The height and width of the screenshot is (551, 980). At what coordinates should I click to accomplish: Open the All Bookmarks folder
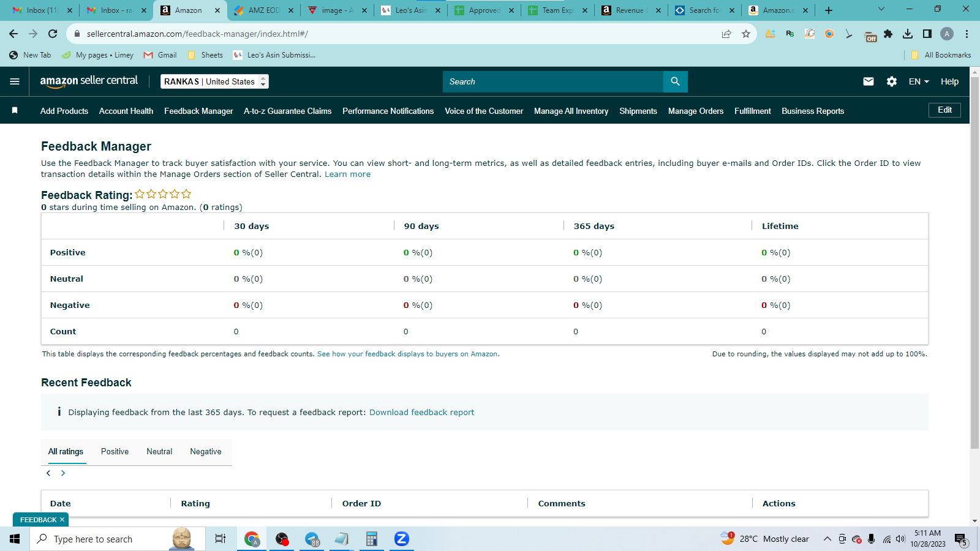pos(941,55)
